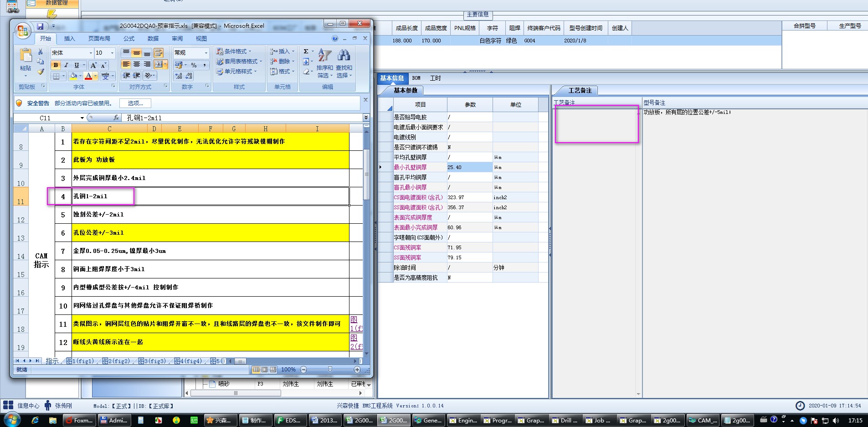Viewport: 868px width, 427px height.
Task: Click the Excel Office button
Action: (22, 31)
